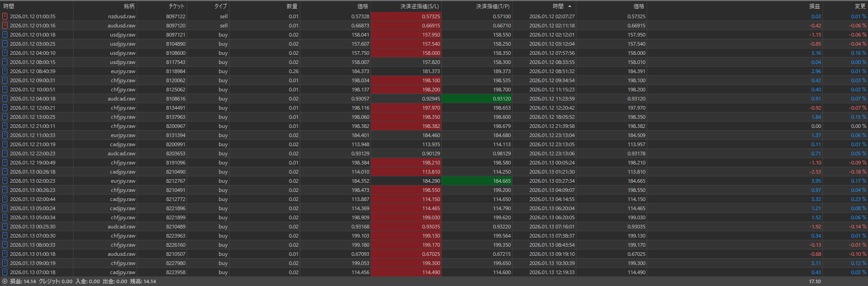Click the row icon for ticket 8137963
The image size is (868, 286).
(5, 117)
